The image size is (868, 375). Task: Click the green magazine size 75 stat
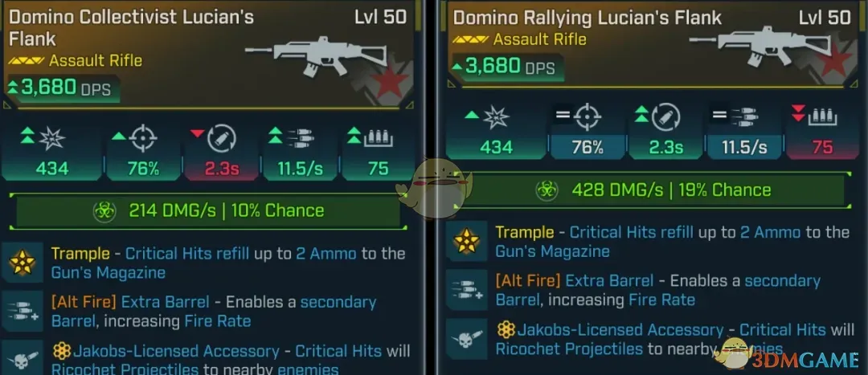click(x=379, y=151)
